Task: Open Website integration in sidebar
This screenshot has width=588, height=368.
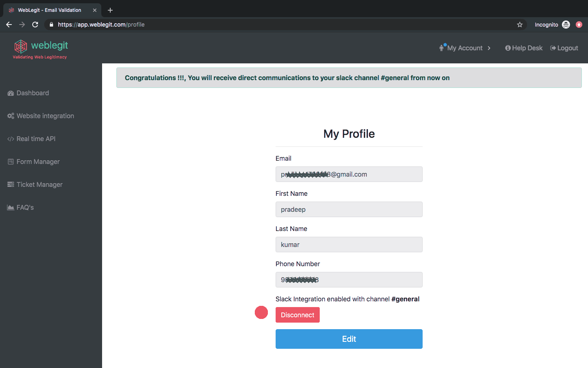Action: 41,116
